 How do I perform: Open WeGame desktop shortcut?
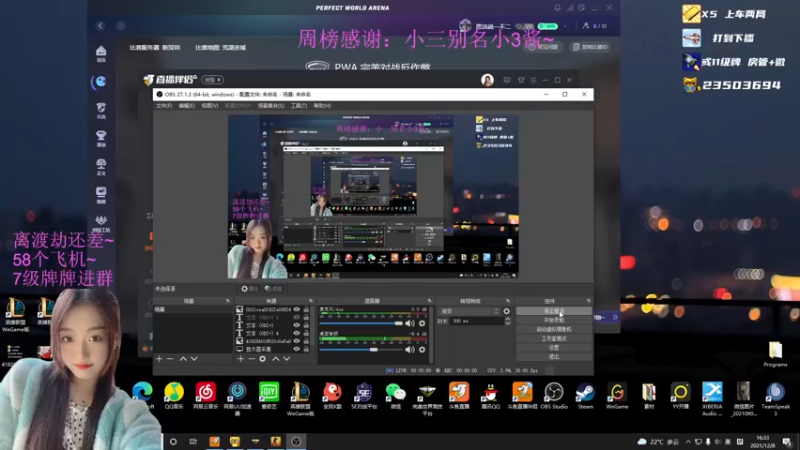[x=617, y=395]
